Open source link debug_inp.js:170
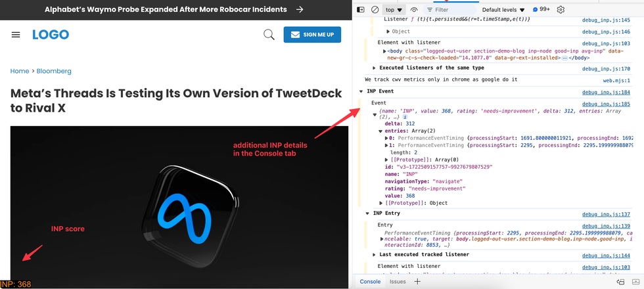 [x=606, y=69]
